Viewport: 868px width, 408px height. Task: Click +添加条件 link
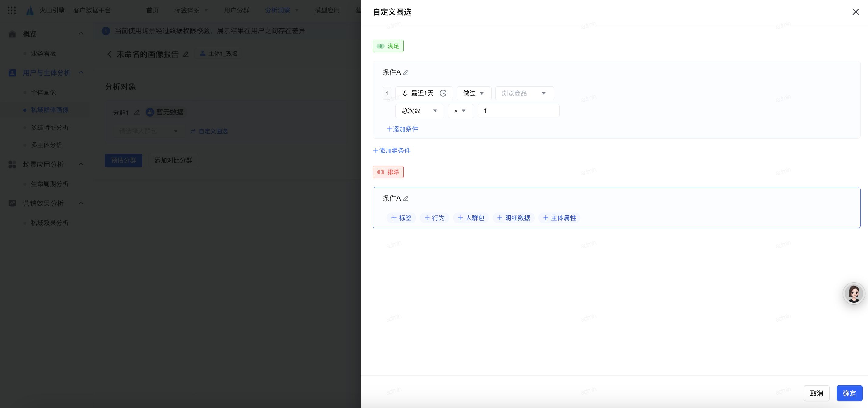click(x=402, y=129)
